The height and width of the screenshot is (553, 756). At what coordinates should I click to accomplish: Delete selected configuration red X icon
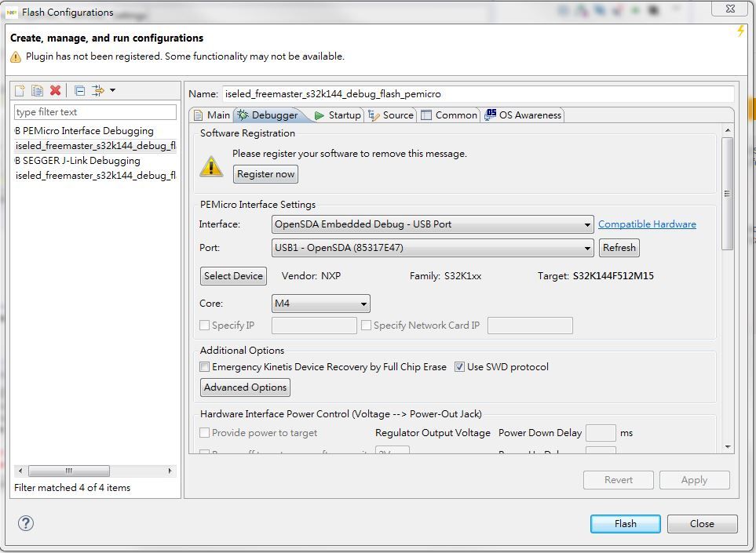click(56, 90)
